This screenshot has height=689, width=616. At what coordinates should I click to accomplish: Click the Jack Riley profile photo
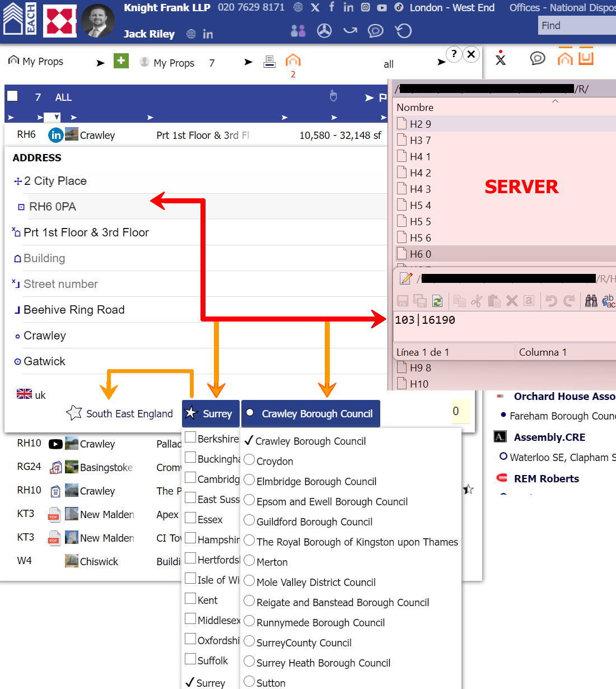coord(98,21)
